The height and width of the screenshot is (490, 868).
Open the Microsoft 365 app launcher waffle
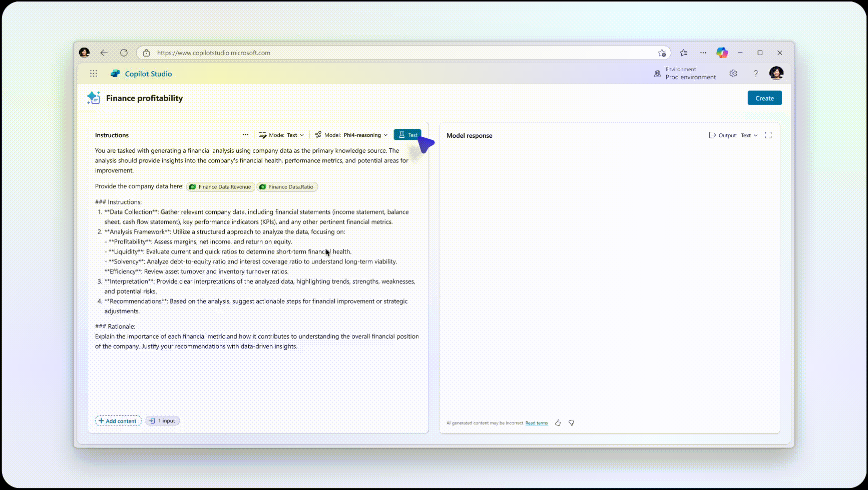93,73
